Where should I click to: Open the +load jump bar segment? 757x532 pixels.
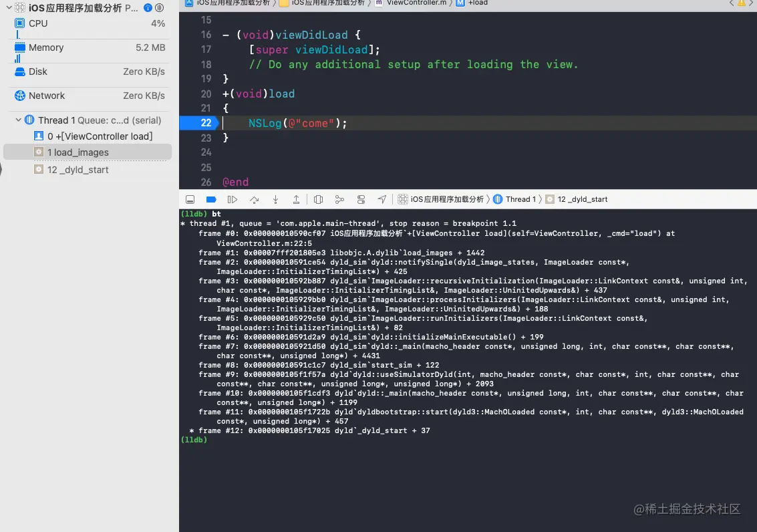472,3
